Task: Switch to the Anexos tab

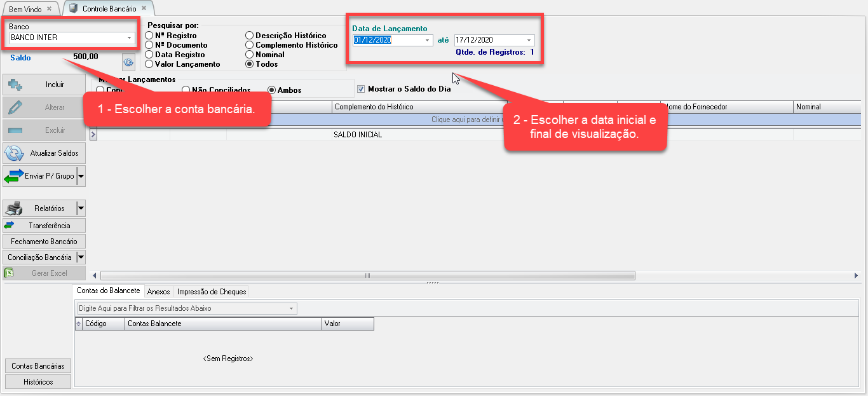Action: (158, 292)
